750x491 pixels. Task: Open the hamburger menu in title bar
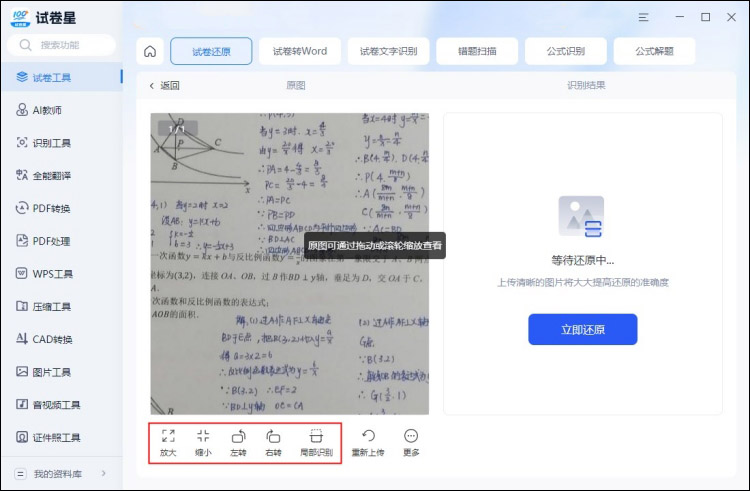pos(643,17)
